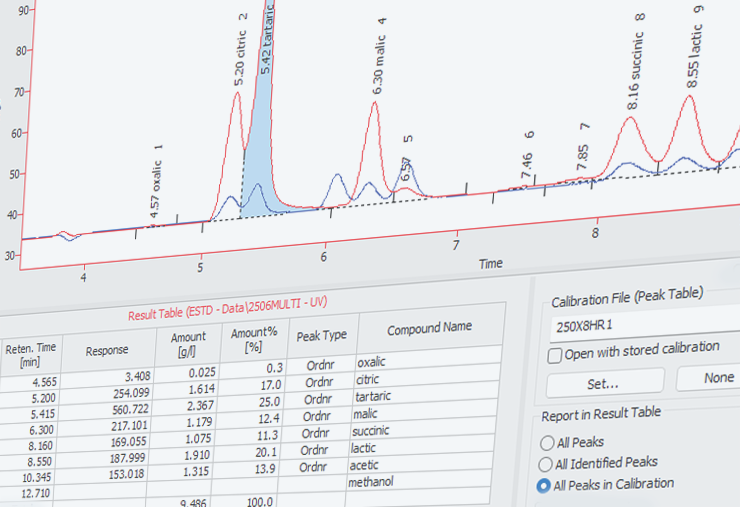Click the 5.20 citric peak label
This screenshot has width=740, height=507.
click(x=241, y=58)
